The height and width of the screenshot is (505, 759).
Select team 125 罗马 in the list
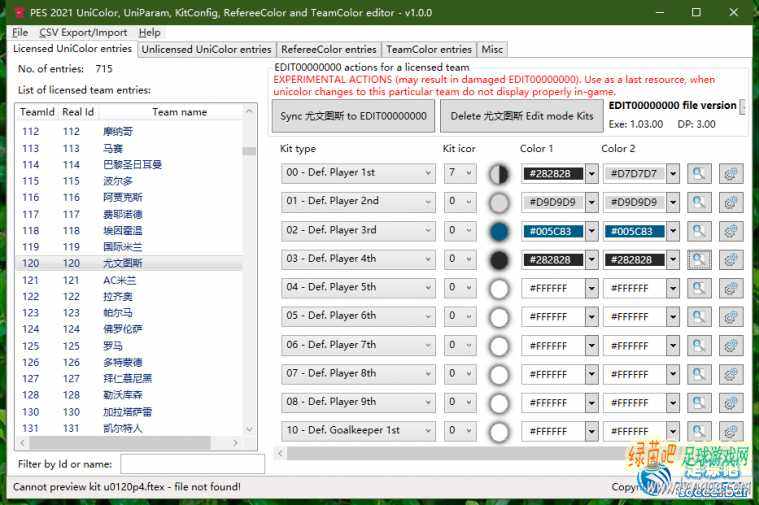coord(129,346)
